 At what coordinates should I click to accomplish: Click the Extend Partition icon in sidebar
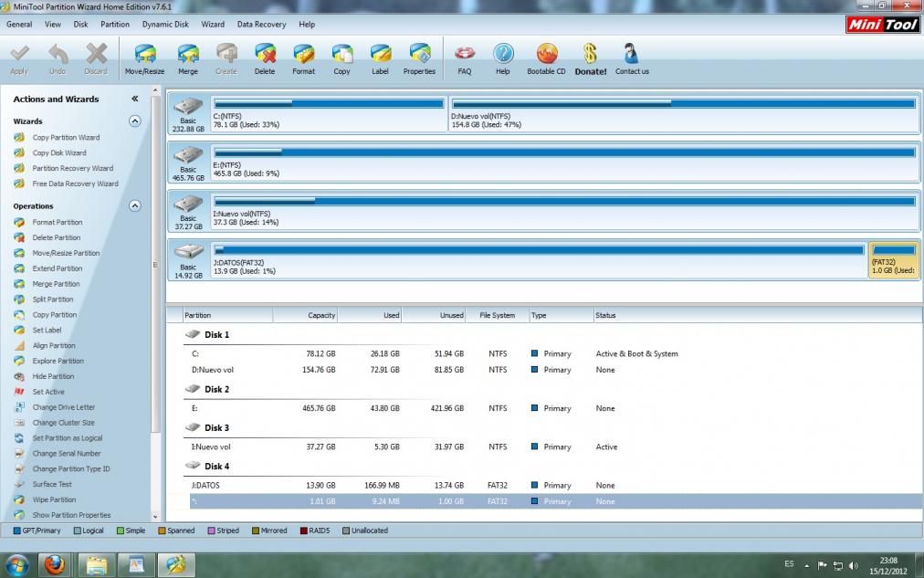19,268
